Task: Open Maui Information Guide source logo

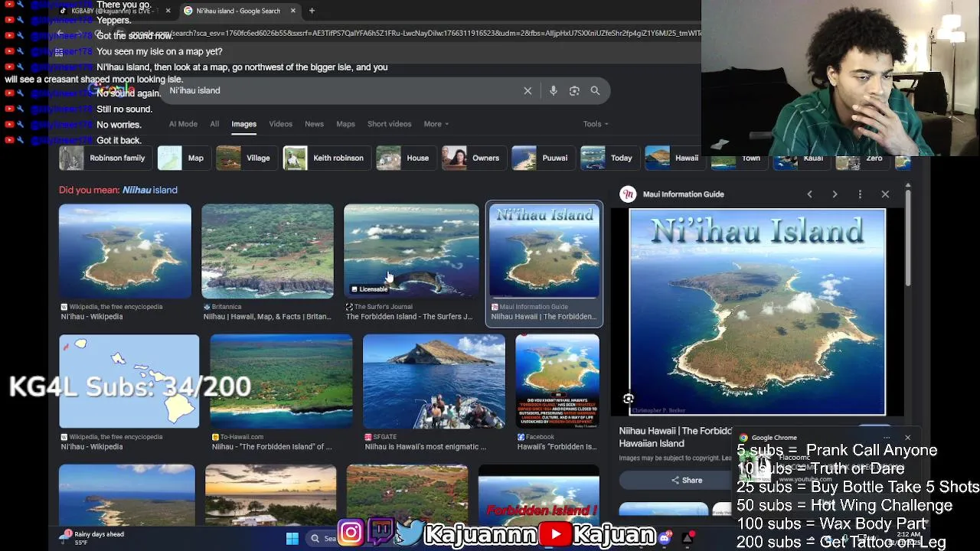Action: pos(628,194)
